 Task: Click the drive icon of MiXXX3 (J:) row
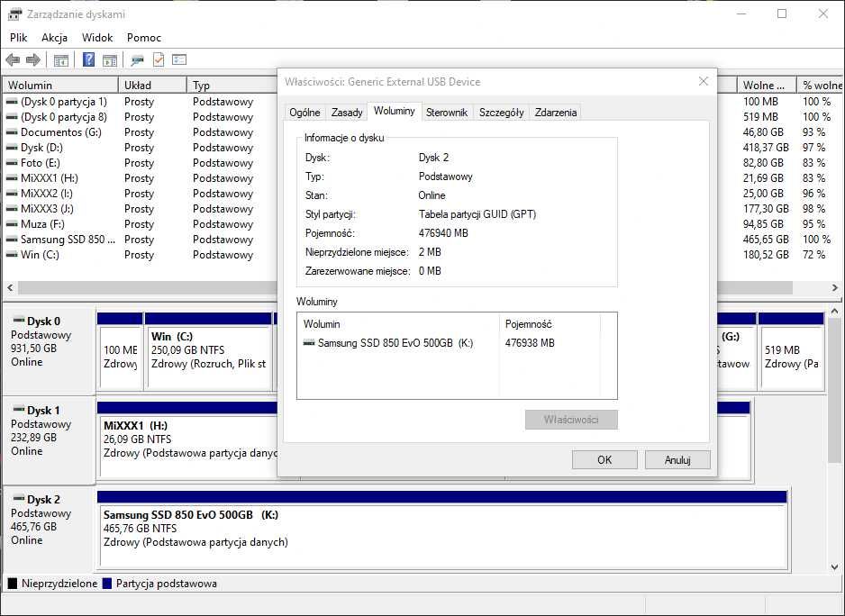(x=12, y=209)
